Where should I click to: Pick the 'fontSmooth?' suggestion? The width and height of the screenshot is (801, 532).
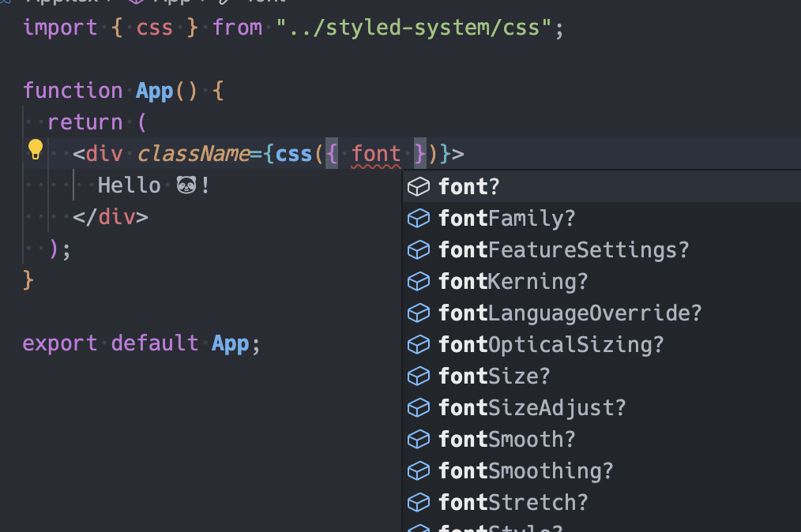click(x=602, y=440)
